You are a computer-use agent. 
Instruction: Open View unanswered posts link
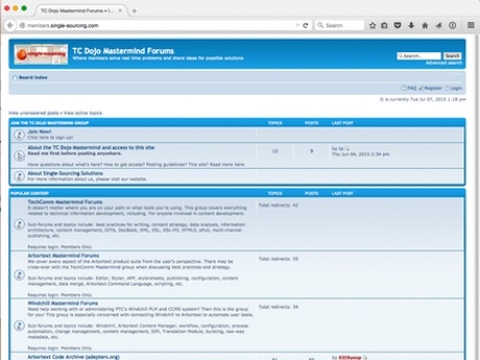[x=33, y=113]
